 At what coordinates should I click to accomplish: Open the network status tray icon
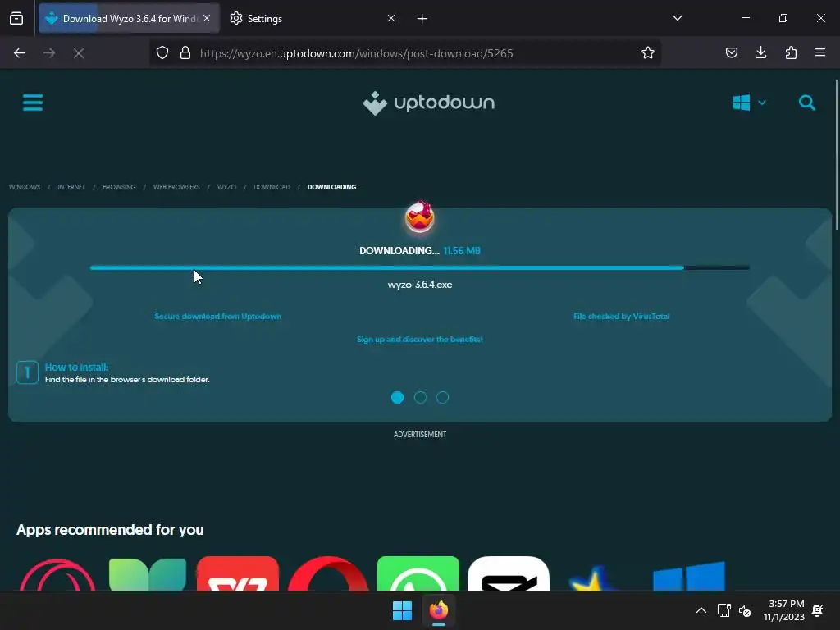pyautogui.click(x=724, y=610)
